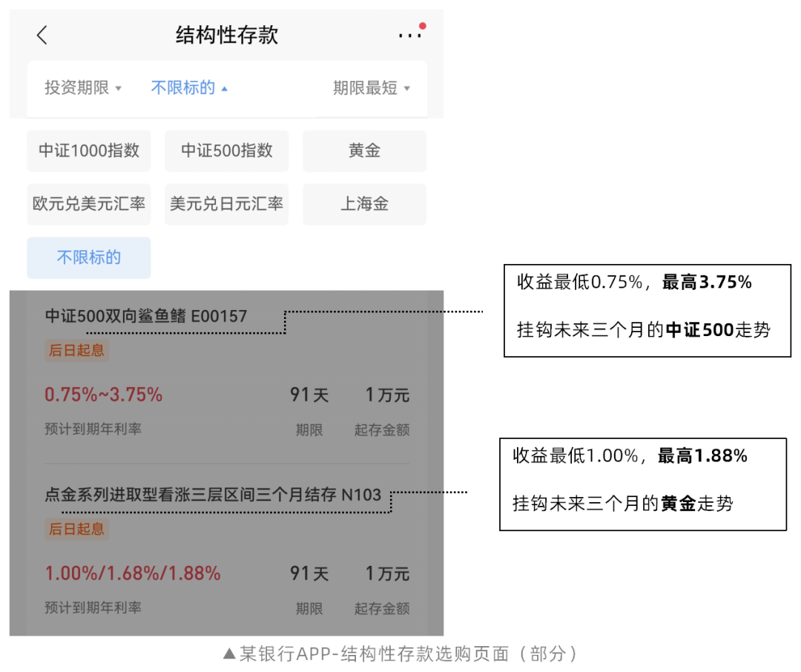Open product 中证500双向鲨鱼鳍 E00157
This screenshot has height=672, width=801.
pyautogui.click(x=146, y=316)
